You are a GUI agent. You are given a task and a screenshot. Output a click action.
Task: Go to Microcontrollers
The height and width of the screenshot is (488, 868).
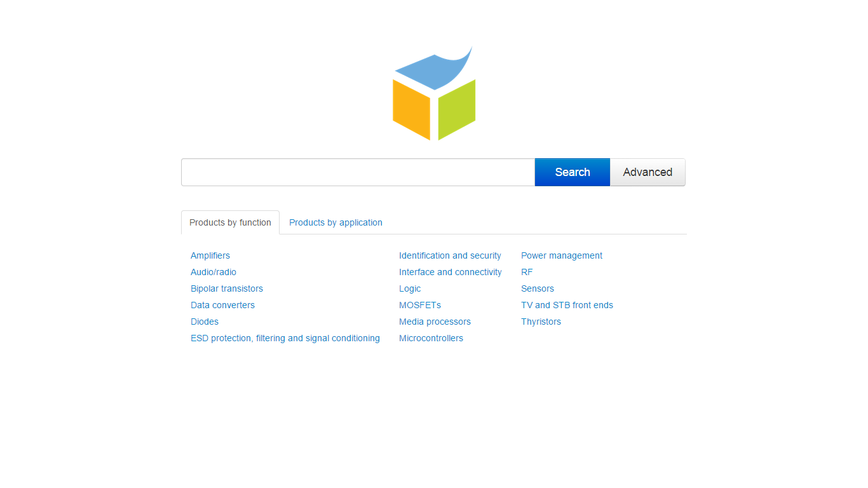pos(431,338)
